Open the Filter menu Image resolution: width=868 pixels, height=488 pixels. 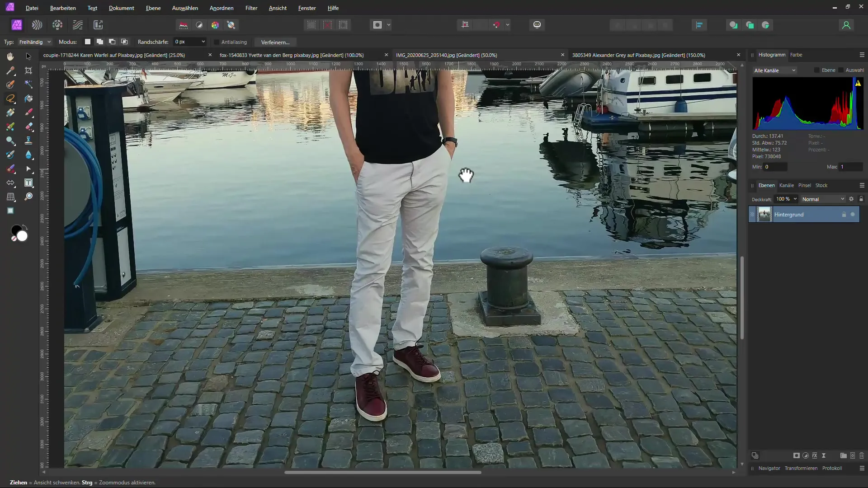[251, 8]
